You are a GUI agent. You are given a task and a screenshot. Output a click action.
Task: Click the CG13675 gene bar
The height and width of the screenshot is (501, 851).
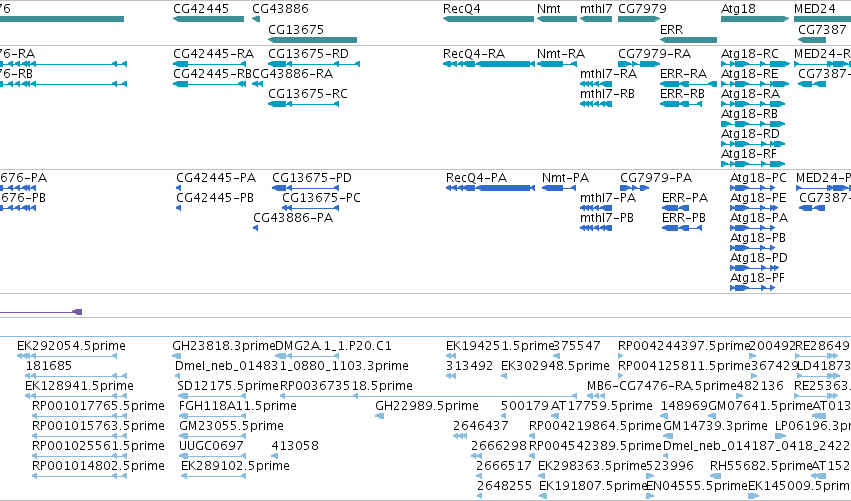(x=313, y=40)
